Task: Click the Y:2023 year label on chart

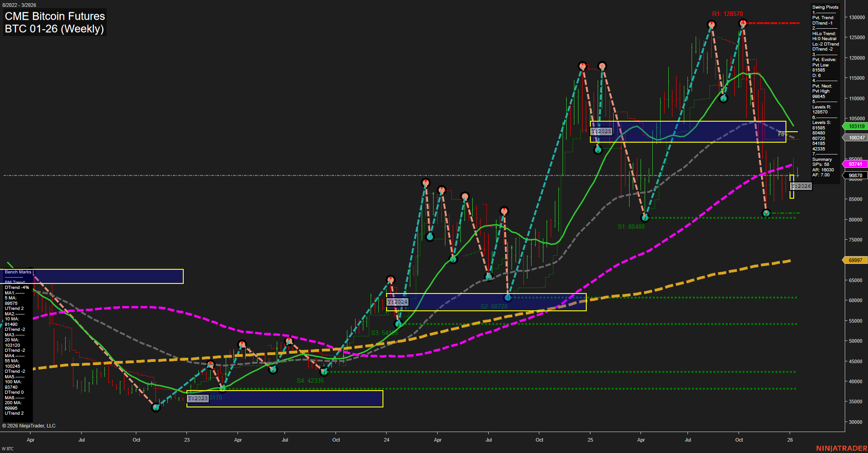Action: [x=198, y=398]
